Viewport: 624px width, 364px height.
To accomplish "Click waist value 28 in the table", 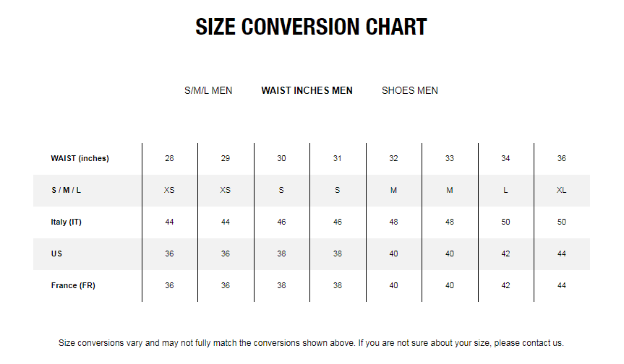I will point(169,158).
